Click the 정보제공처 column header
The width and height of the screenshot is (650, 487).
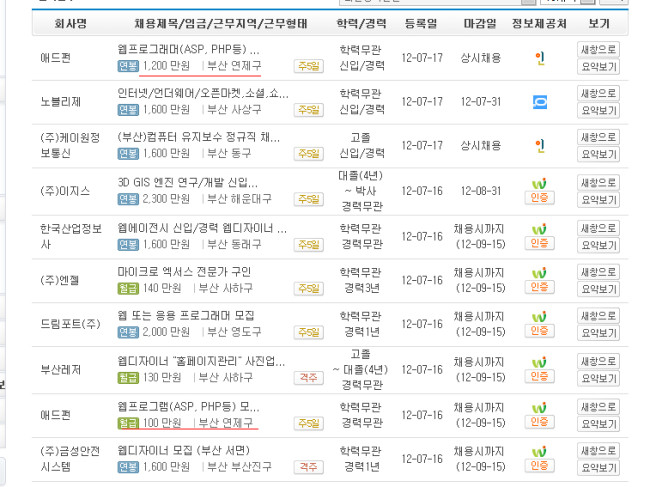point(539,24)
